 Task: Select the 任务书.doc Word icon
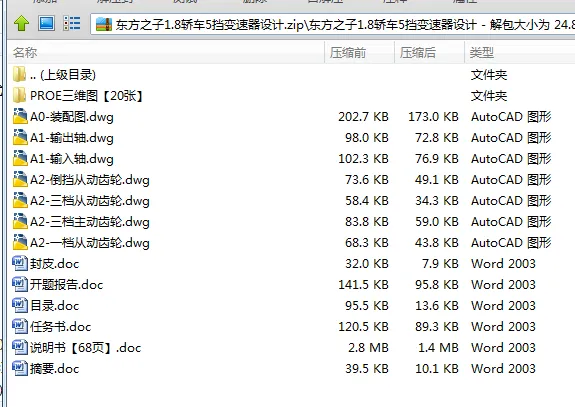(x=20, y=326)
